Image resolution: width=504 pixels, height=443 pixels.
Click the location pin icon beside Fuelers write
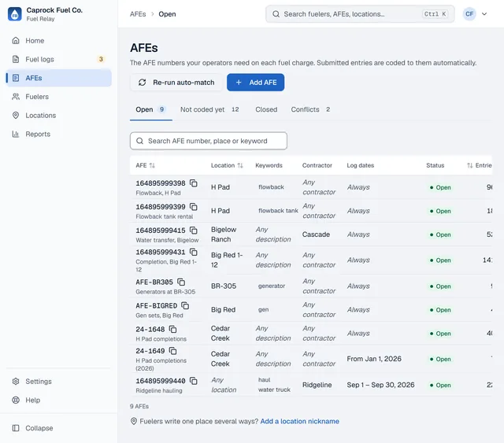[x=134, y=421]
